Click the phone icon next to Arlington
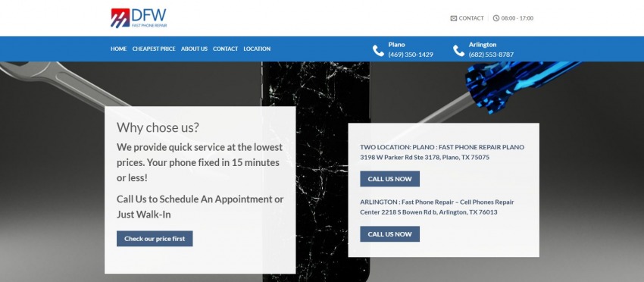Image resolution: width=644 pixels, height=282 pixels. (459, 51)
